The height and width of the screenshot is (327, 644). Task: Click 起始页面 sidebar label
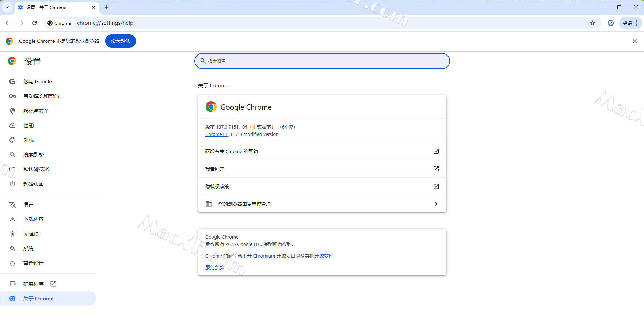(34, 184)
